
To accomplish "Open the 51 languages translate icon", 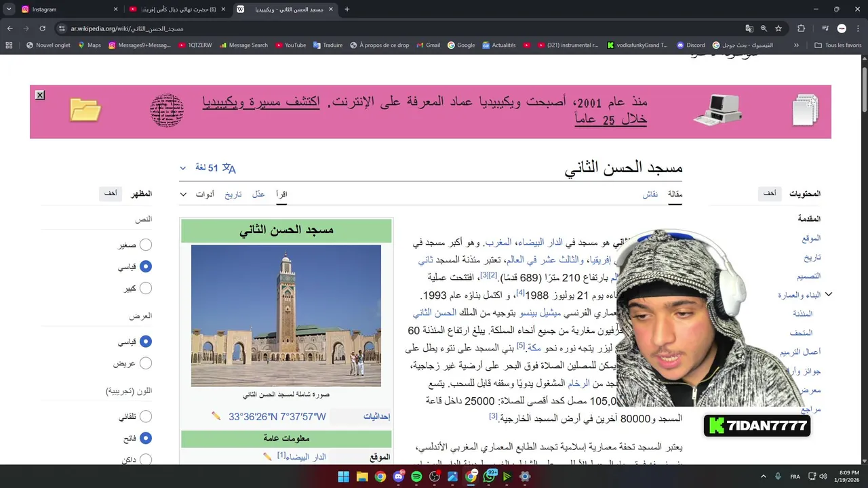I will click(229, 168).
